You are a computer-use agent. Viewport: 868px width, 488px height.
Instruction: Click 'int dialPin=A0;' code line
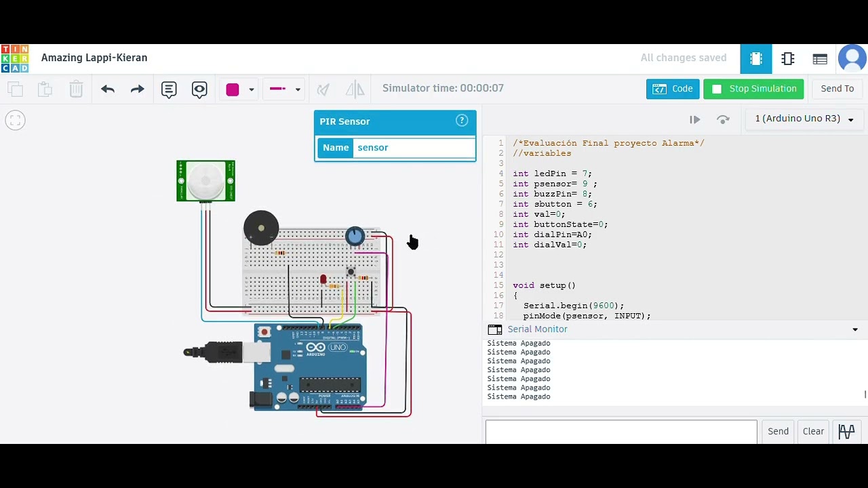[552, 235]
